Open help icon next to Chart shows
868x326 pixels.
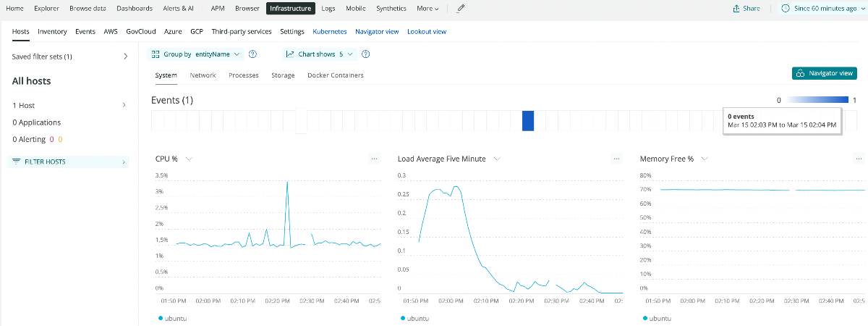[365, 54]
